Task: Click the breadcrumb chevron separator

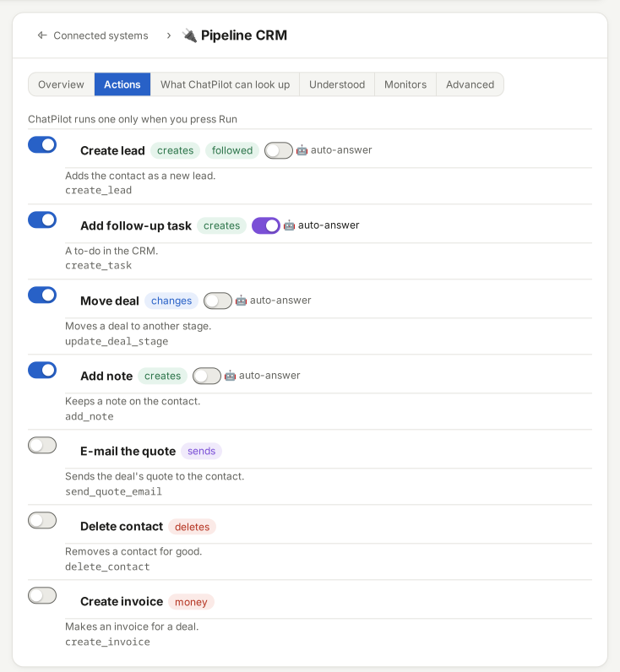Action: tap(169, 35)
